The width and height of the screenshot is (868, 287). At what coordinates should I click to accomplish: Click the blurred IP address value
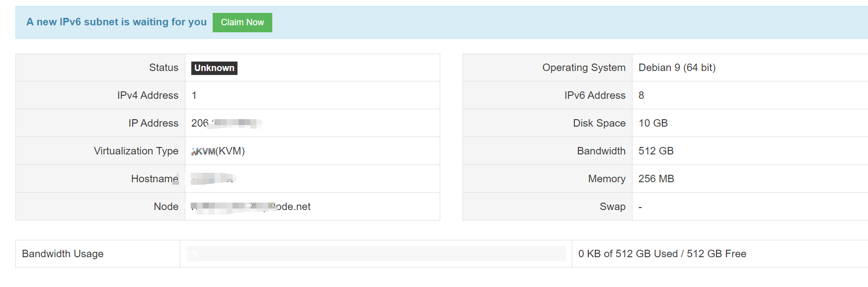pyautogui.click(x=226, y=123)
